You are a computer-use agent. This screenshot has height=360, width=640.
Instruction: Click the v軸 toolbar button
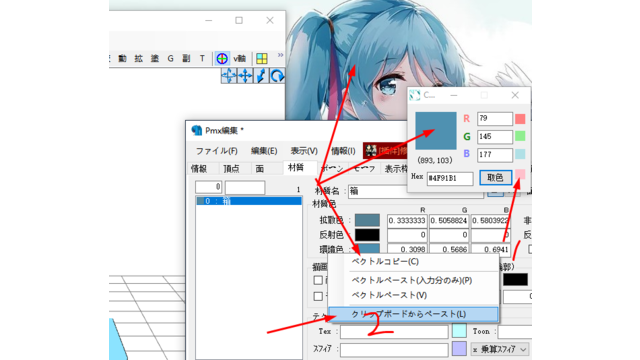tap(240, 59)
